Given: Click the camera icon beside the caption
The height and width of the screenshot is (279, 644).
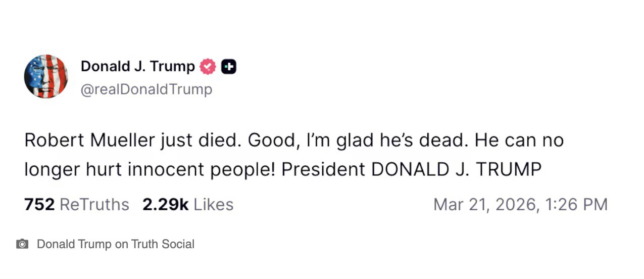Looking at the screenshot, I should tap(22, 244).
